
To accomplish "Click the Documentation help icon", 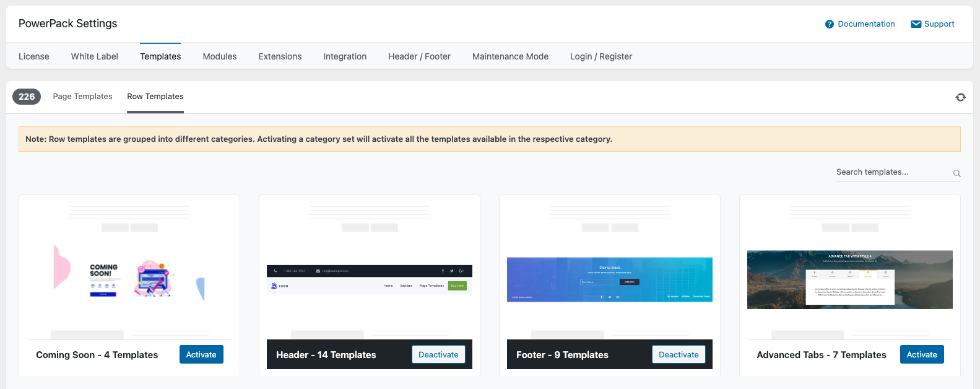I will (830, 24).
